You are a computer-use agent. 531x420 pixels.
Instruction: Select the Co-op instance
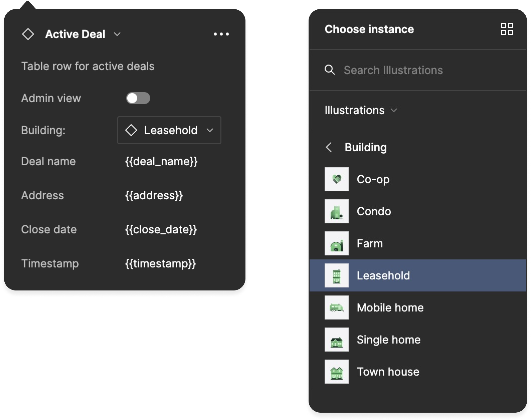coord(418,179)
